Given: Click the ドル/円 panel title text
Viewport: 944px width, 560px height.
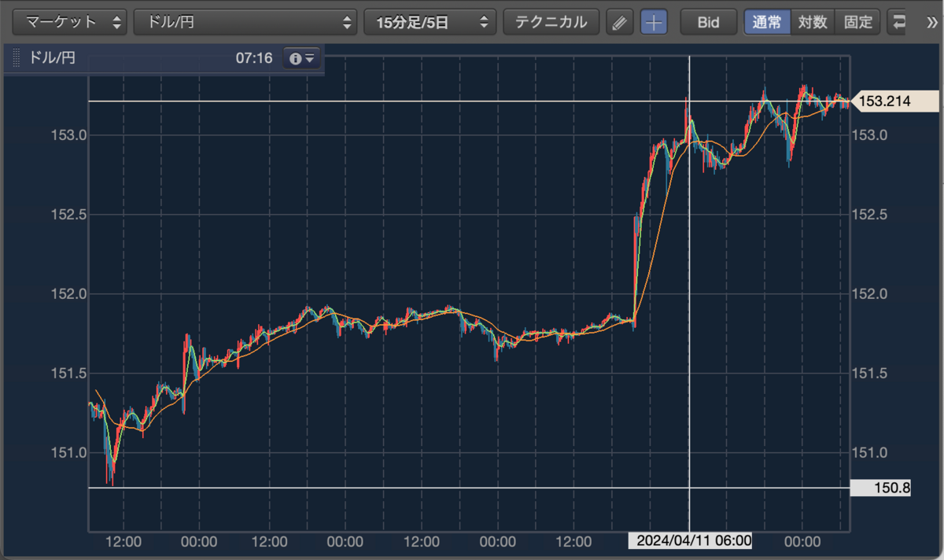Looking at the screenshot, I should tap(52, 58).
